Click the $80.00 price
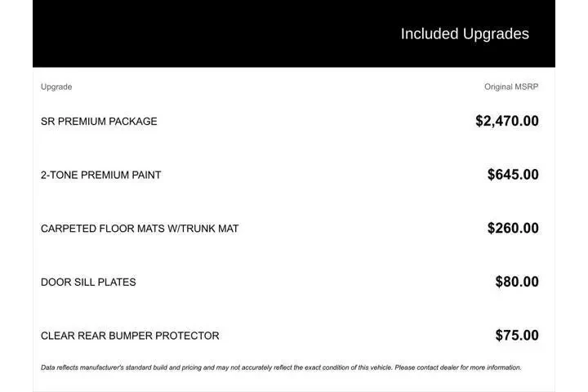The width and height of the screenshot is (588, 392). [x=517, y=283]
